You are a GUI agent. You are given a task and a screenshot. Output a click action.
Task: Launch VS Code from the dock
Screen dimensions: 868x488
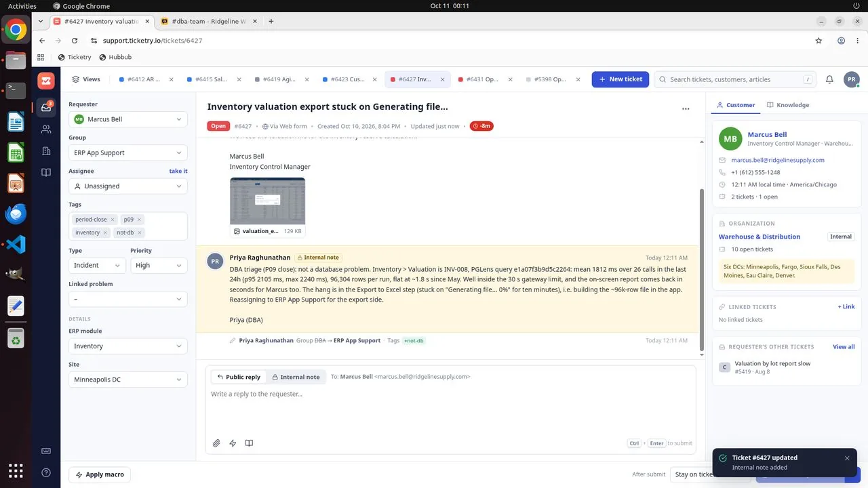16,244
